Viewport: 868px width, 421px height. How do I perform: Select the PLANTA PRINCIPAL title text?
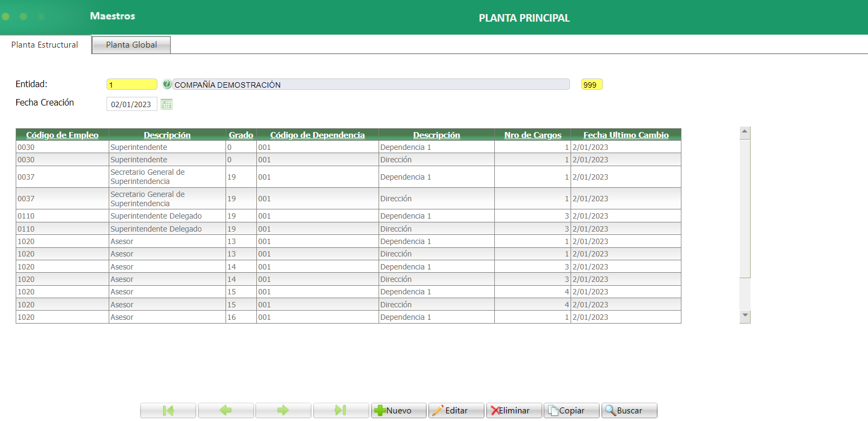[x=524, y=18]
